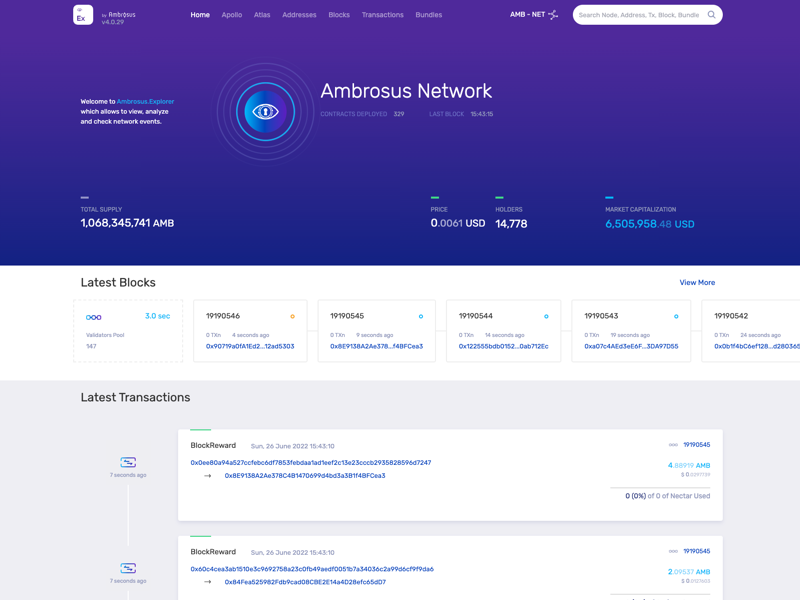The width and height of the screenshot is (800, 600).
Task: Open recipient address 0x84Fea525982Fdb9cad08CBE2E14a4D28efc65dD7
Action: [305, 582]
